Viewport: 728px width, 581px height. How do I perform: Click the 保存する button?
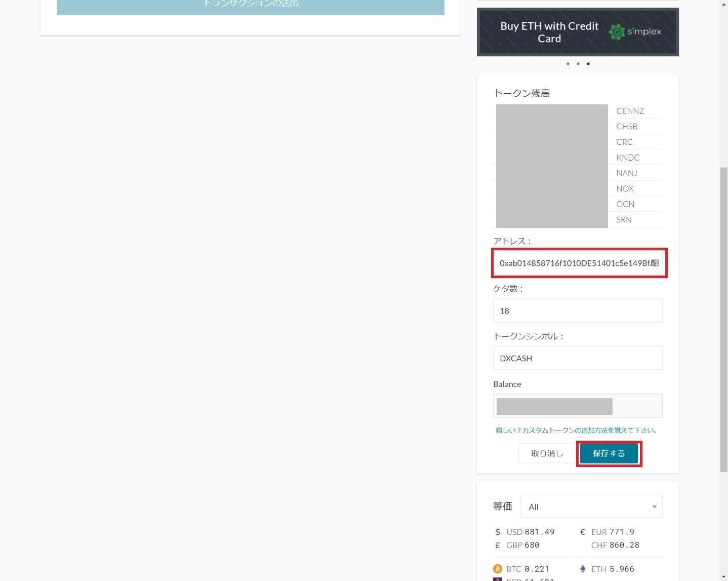click(x=609, y=453)
